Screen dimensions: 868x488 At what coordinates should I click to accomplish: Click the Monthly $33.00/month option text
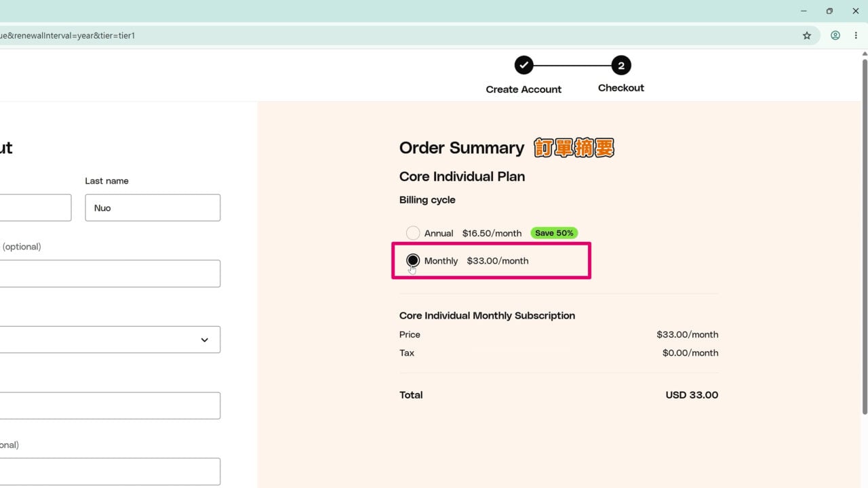(476, 261)
